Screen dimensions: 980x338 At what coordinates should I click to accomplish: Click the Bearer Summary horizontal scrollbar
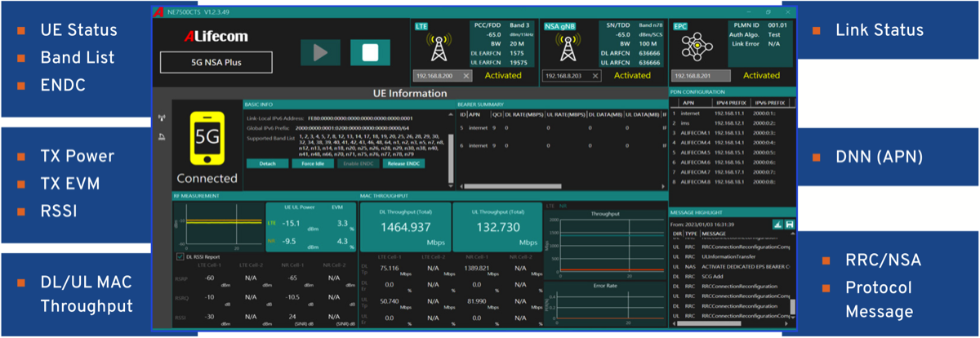tap(561, 185)
